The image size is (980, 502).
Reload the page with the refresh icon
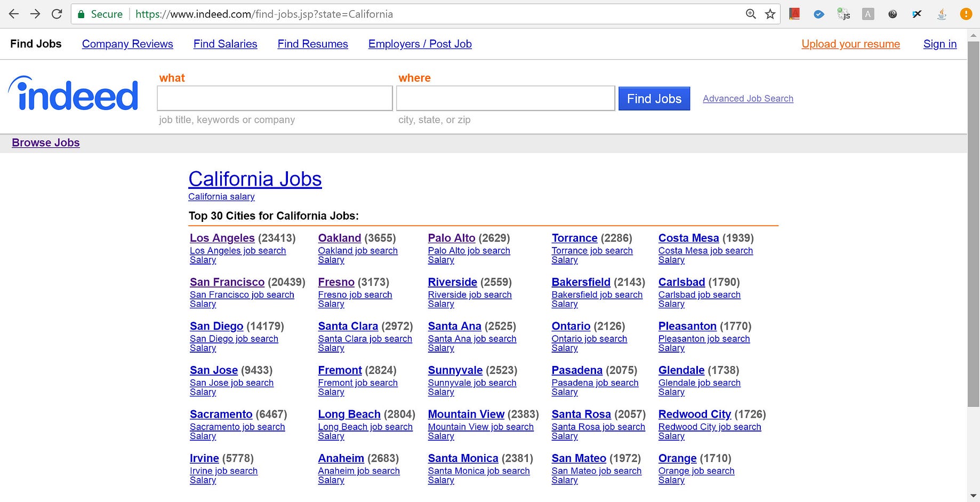[57, 14]
